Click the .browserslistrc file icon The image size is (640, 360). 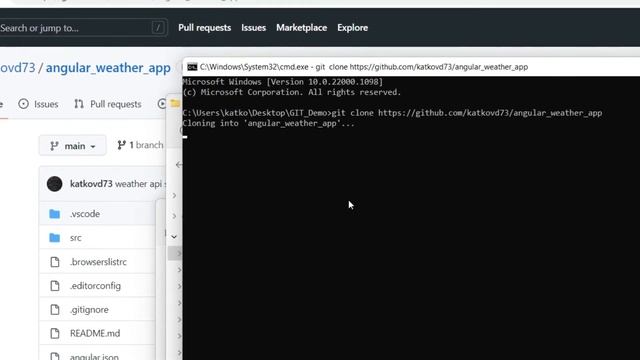[x=55, y=262]
